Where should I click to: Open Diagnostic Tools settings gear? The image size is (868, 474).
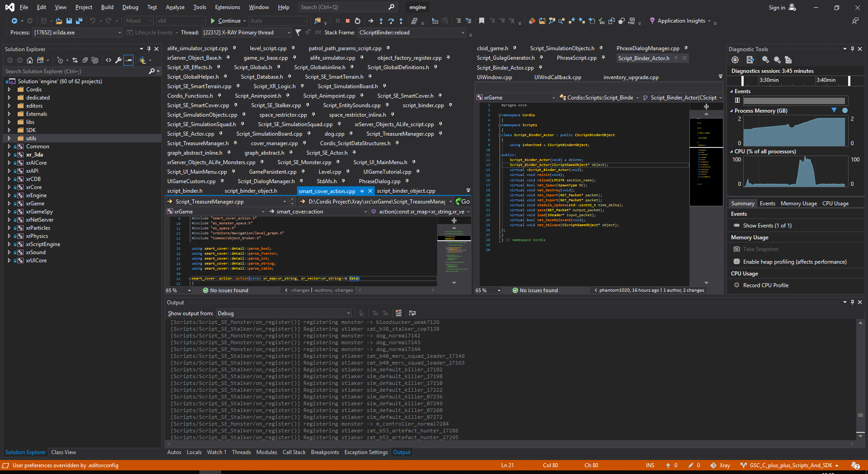735,60
